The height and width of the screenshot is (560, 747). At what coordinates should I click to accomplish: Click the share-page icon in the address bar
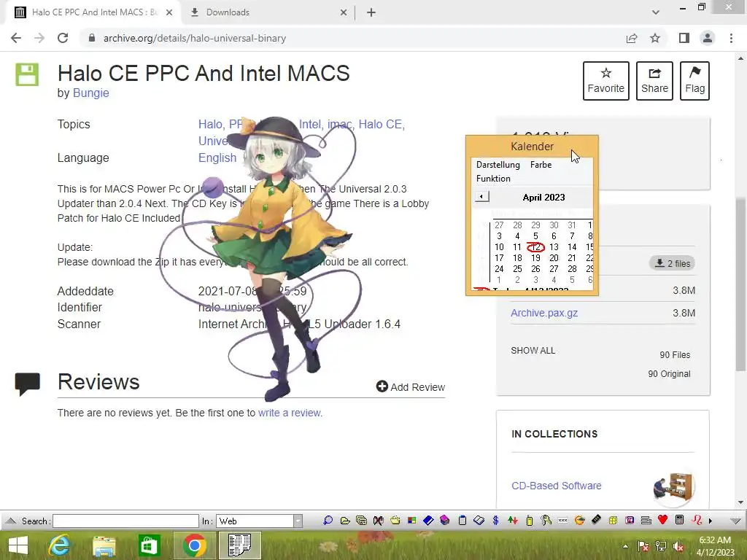click(632, 38)
